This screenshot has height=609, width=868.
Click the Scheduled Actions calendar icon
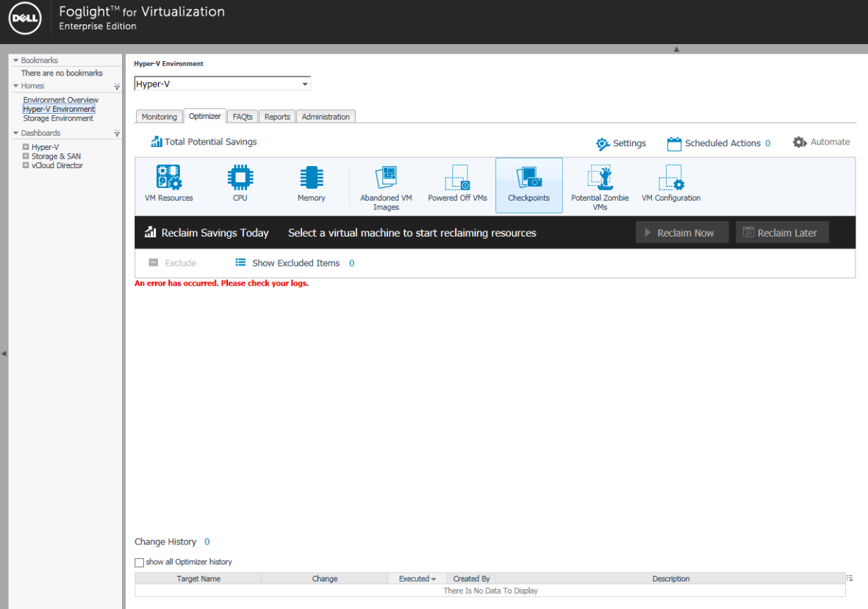(x=674, y=144)
